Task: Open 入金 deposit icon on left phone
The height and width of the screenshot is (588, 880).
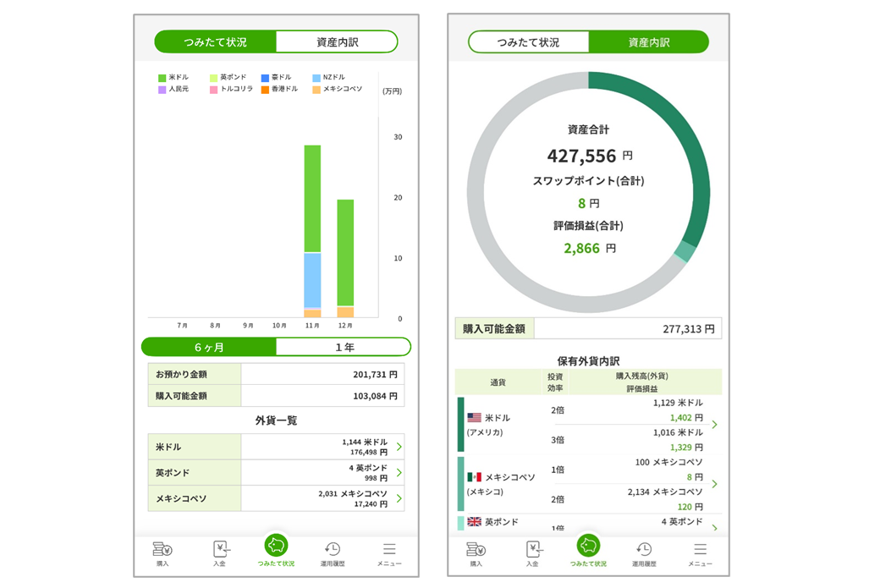Action: [220, 552]
